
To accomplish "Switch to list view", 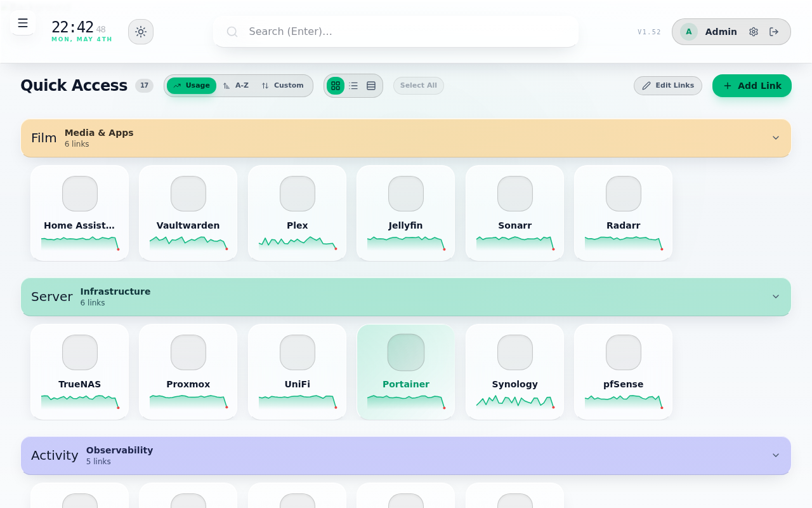I will coord(353,86).
